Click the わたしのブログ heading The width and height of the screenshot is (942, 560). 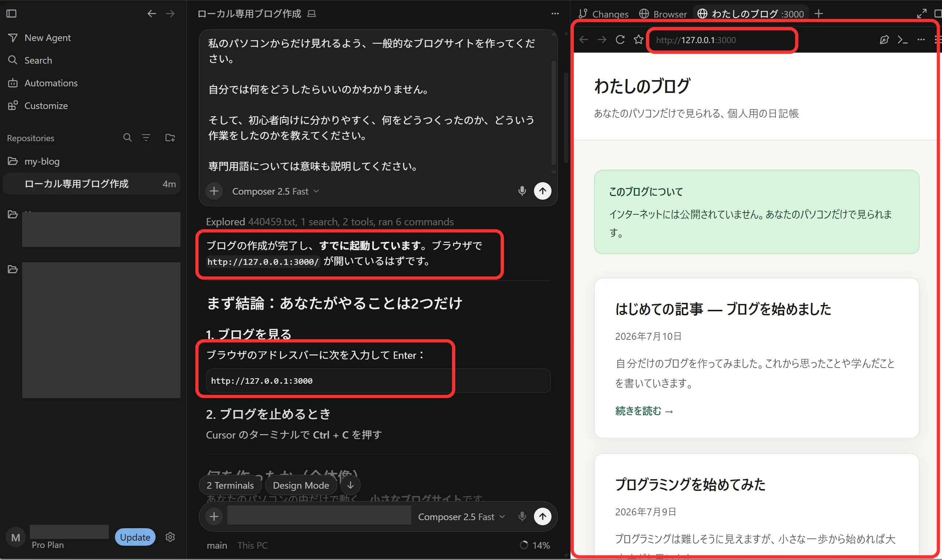tap(642, 86)
